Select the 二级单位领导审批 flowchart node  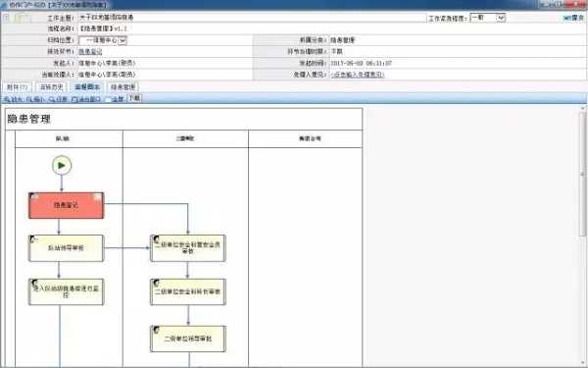pos(188,339)
